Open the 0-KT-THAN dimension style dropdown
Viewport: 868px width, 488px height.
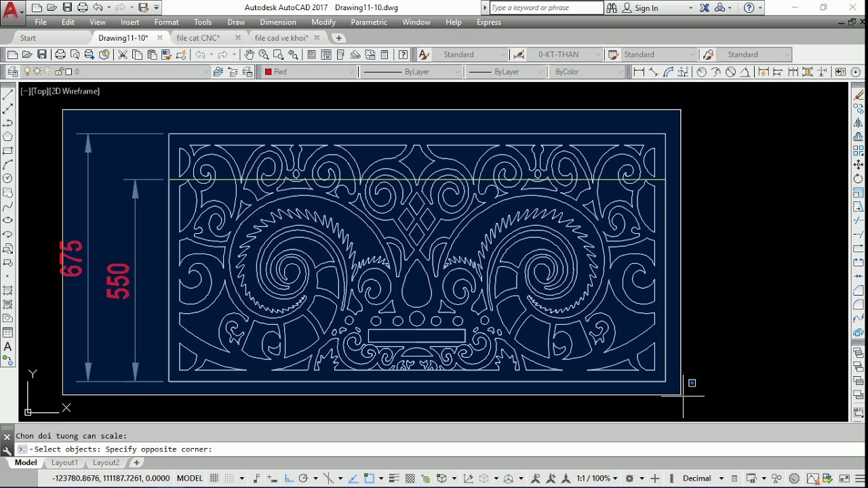coord(564,55)
